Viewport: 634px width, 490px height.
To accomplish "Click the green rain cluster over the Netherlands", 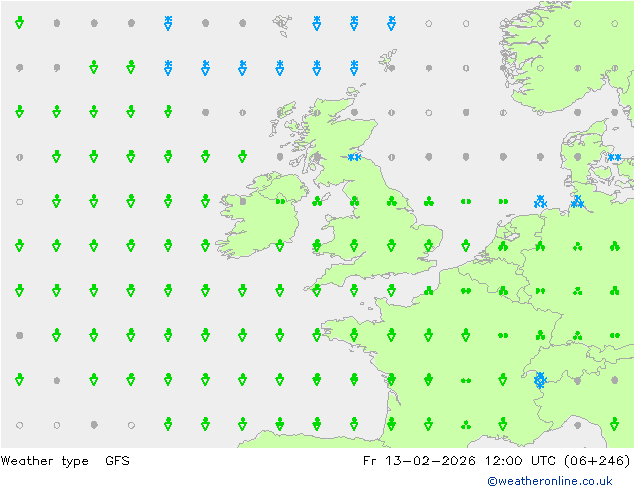I will (503, 246).
